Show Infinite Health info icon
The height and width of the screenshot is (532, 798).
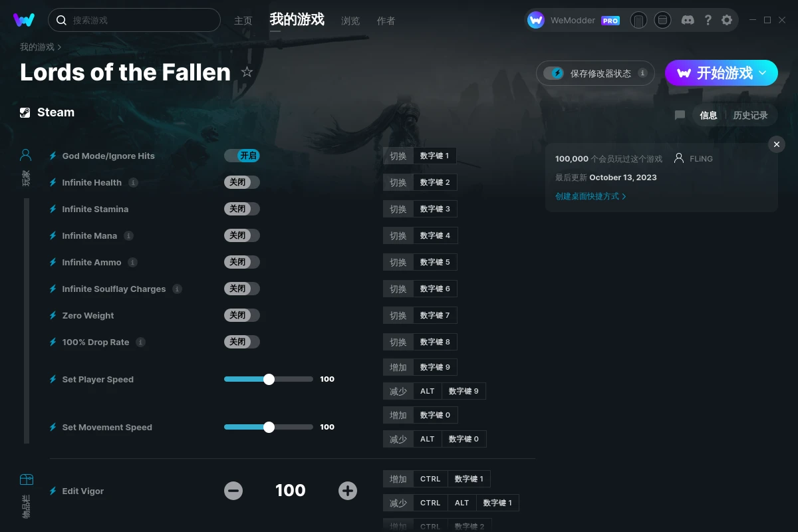[133, 182]
